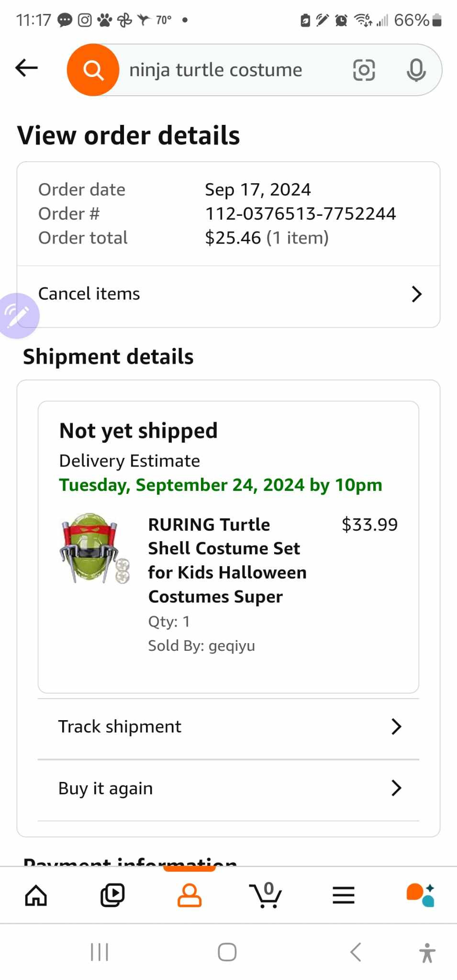
Task: Go to Home tab in bottom navigation
Action: pyautogui.click(x=36, y=895)
